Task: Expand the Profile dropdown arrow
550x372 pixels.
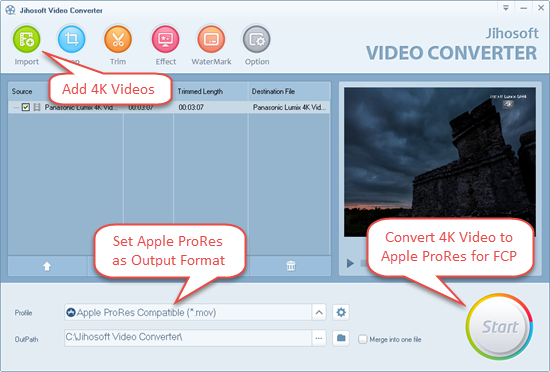Action: click(x=319, y=312)
